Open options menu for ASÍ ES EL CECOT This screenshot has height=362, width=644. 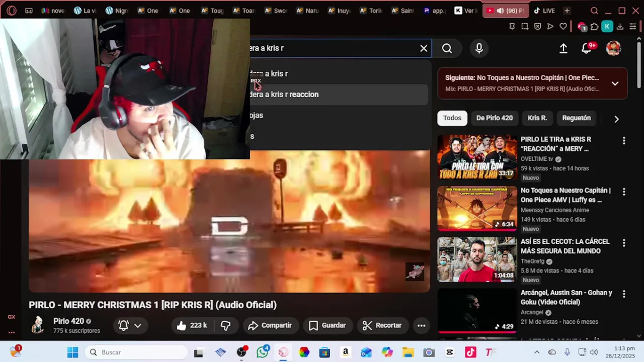pyautogui.click(x=624, y=243)
